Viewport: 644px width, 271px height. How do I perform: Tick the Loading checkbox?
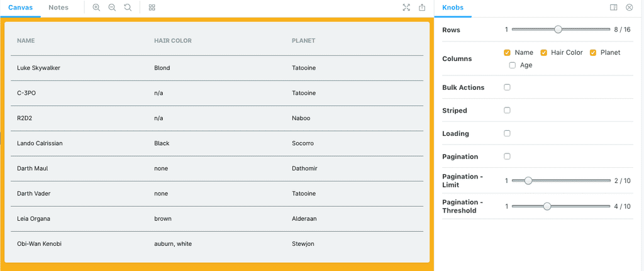[x=508, y=133]
